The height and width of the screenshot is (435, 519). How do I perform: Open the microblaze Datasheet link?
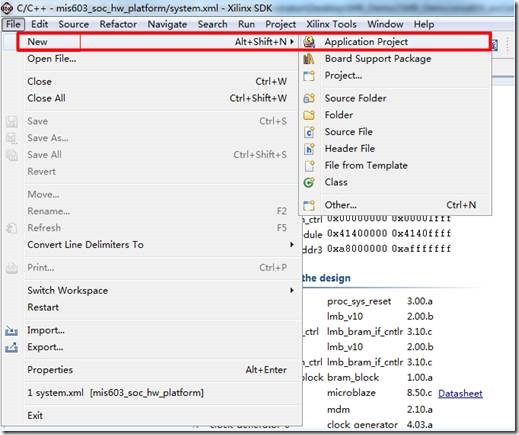(x=460, y=394)
